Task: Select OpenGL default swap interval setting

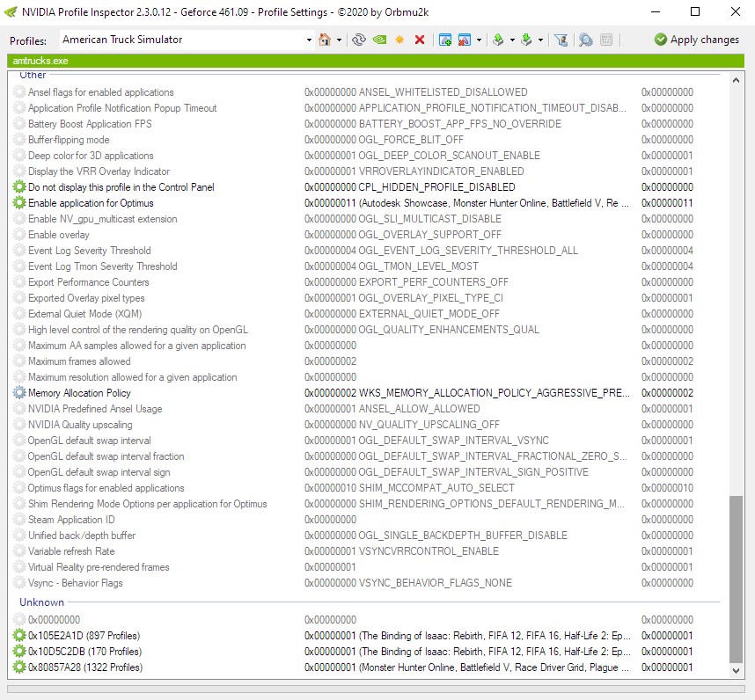Action: click(x=367, y=441)
